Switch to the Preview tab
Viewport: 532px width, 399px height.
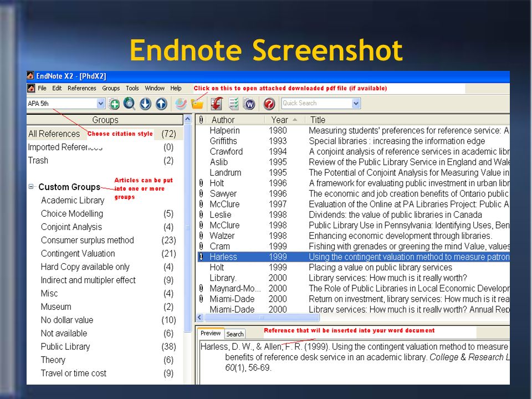pyautogui.click(x=211, y=333)
